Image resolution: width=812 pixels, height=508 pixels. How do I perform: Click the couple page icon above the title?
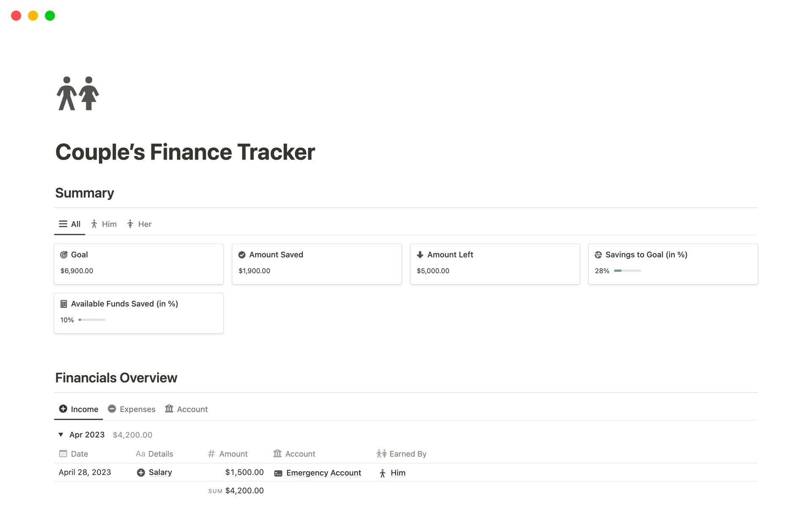coord(78,94)
